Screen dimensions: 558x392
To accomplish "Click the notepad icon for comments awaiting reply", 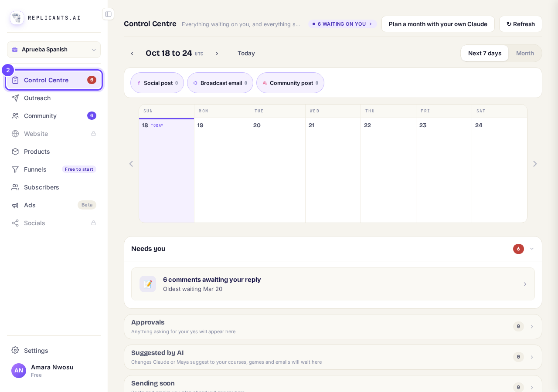I will tap(148, 284).
